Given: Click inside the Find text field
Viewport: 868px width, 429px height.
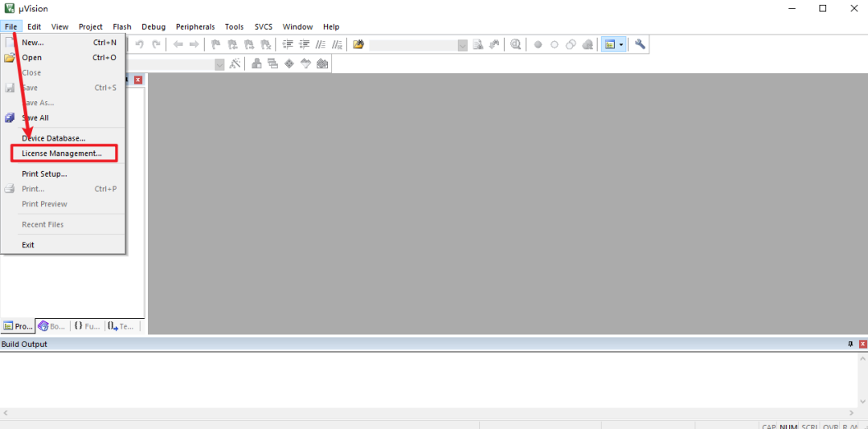Looking at the screenshot, I should click(414, 45).
